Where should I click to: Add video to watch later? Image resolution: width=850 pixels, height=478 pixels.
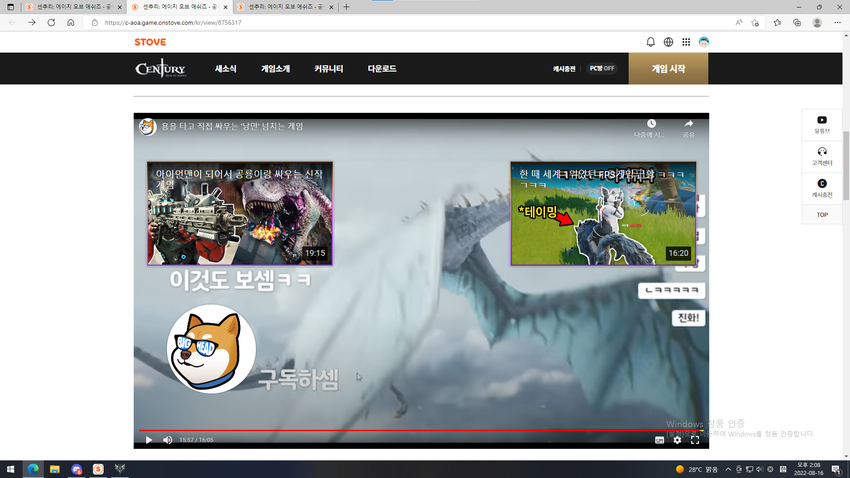point(651,128)
